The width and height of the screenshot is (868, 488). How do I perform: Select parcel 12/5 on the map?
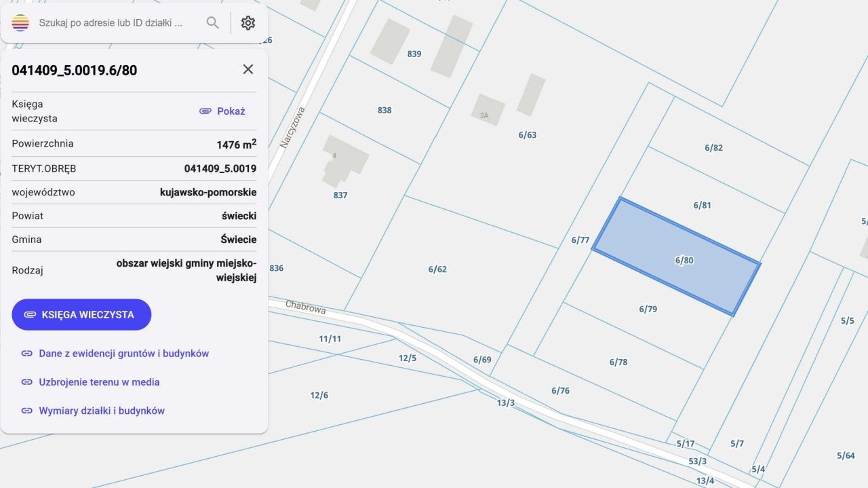click(x=408, y=358)
